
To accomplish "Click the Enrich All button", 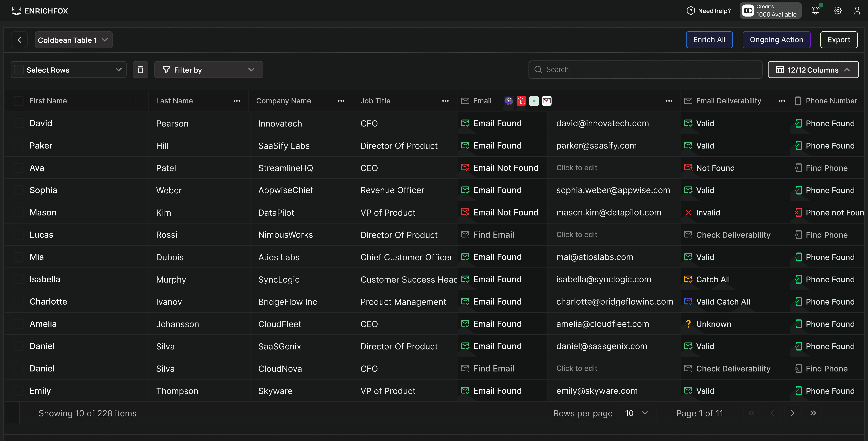I will (709, 40).
